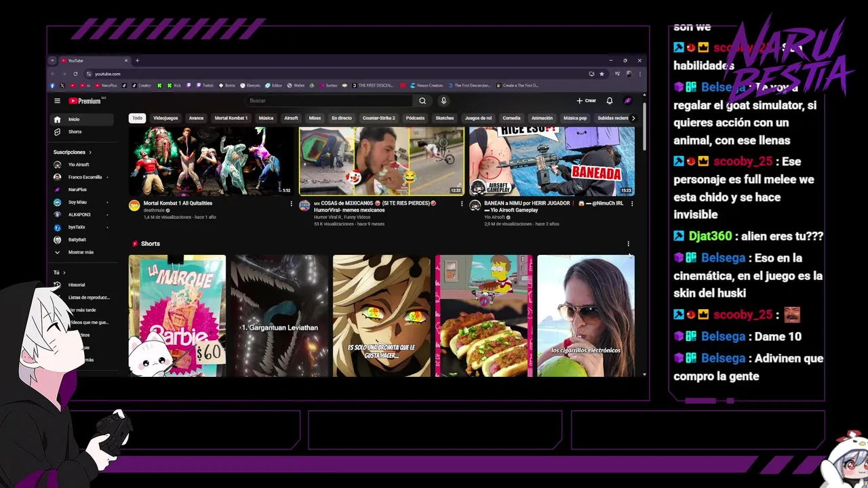Open the YouTube hamburger guide menu
This screenshot has width=868, height=488.
[57, 101]
